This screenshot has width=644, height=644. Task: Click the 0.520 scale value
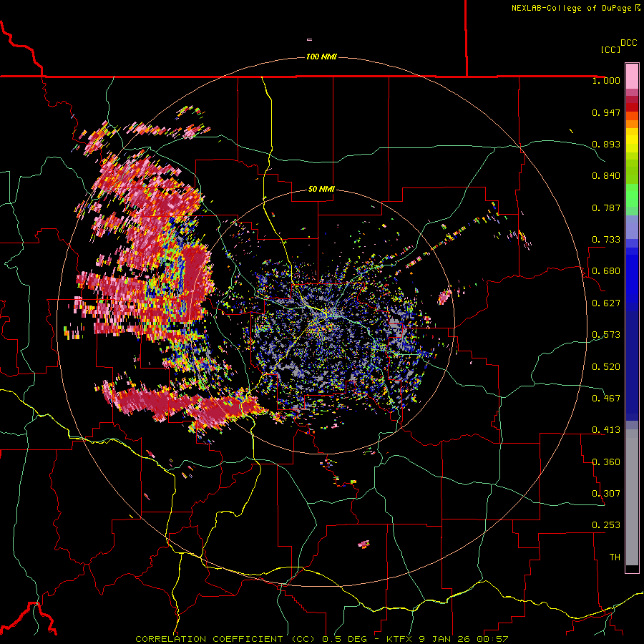pyautogui.click(x=606, y=367)
